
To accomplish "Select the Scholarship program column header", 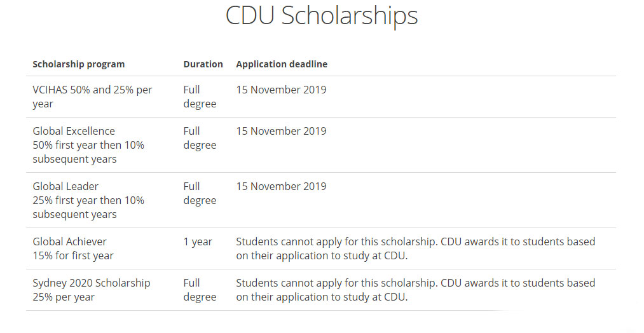I will click(78, 64).
